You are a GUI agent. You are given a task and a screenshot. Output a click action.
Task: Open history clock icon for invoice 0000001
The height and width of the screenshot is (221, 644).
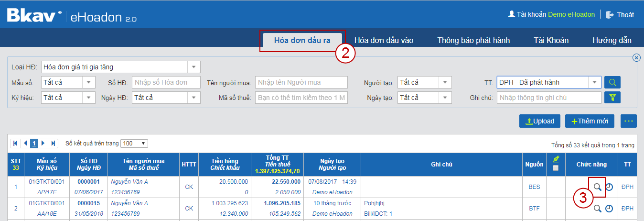click(x=609, y=187)
